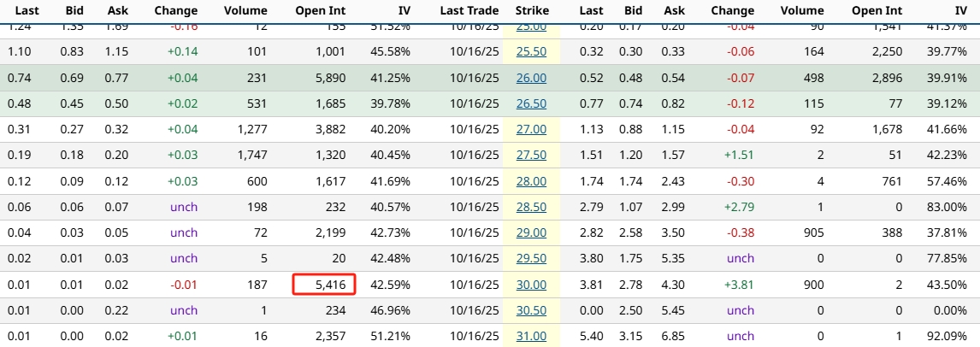This screenshot has height=347, width=980.
Task: Select the 30.50 strike link
Action: (531, 310)
